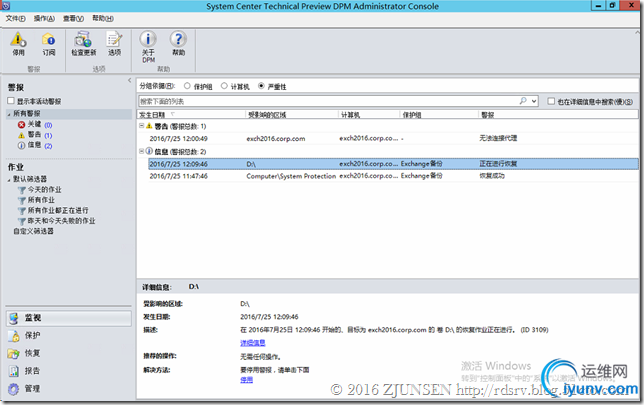The height and width of the screenshot is (405, 644).
Task: Collapse the 信息 alert group
Action: point(141,151)
